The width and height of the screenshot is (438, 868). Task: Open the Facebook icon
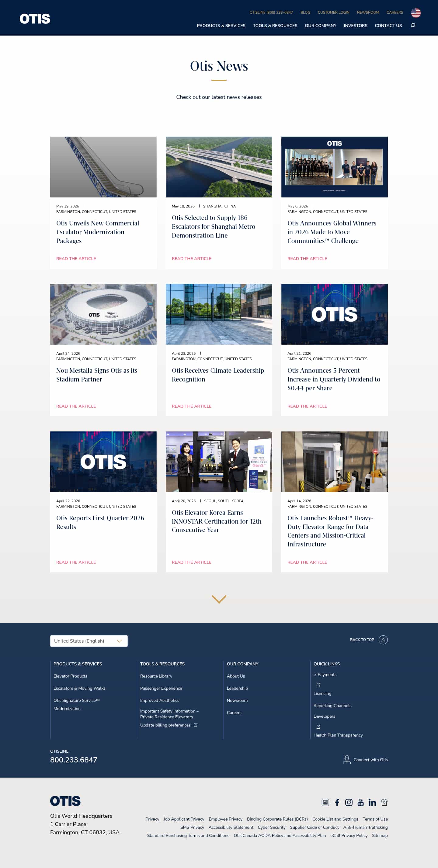[x=337, y=802]
